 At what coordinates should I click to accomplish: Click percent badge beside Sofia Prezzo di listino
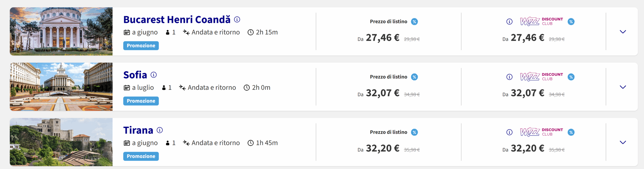point(414,77)
